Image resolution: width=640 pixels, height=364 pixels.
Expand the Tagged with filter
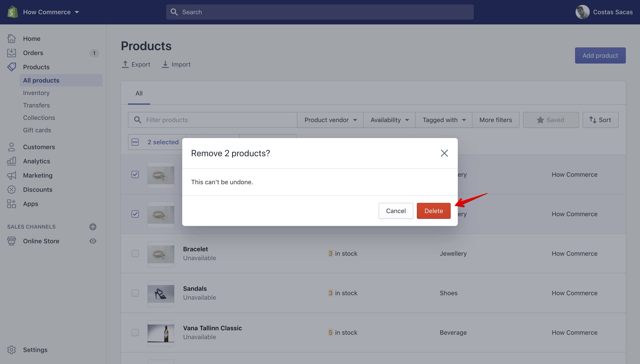coord(444,120)
